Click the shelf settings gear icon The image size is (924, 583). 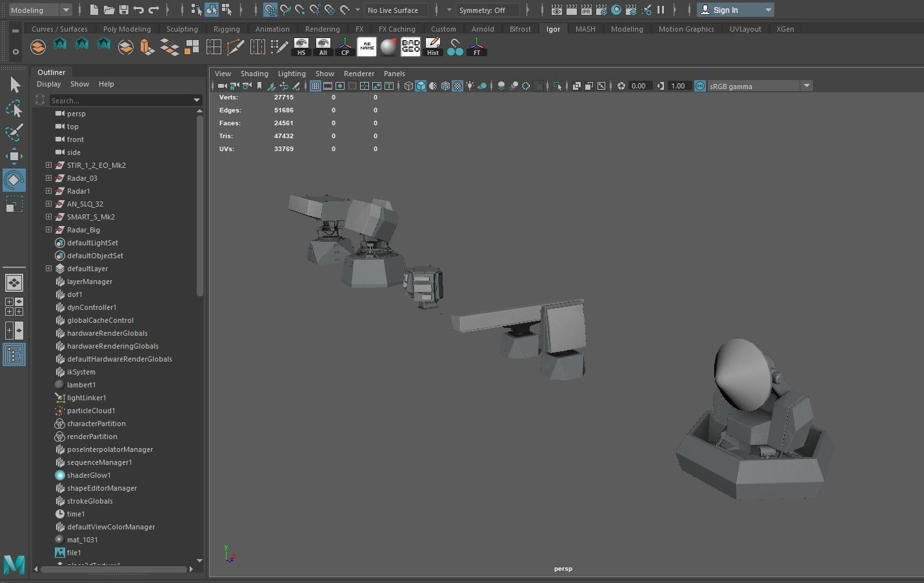click(x=15, y=52)
